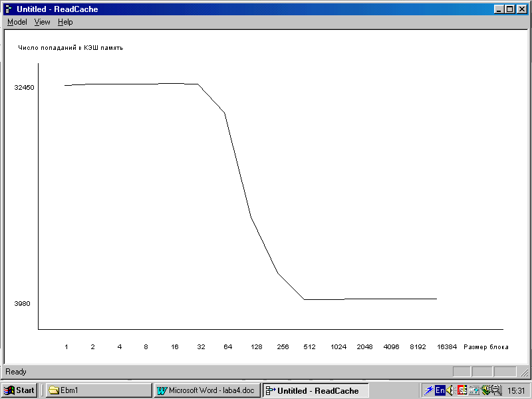Click the x-axis label 4
The width and height of the screenshot is (532, 399).
click(x=120, y=346)
